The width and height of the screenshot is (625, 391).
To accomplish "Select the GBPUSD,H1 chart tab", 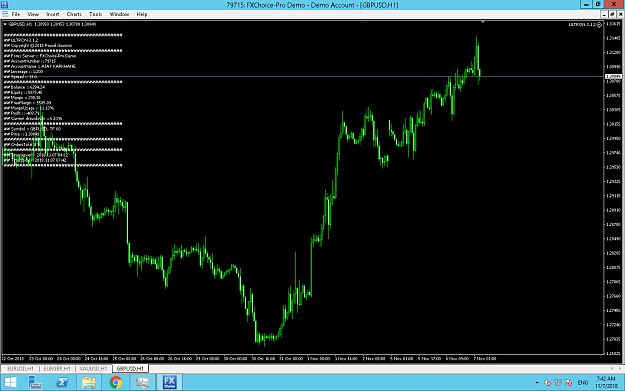I will (x=130, y=369).
